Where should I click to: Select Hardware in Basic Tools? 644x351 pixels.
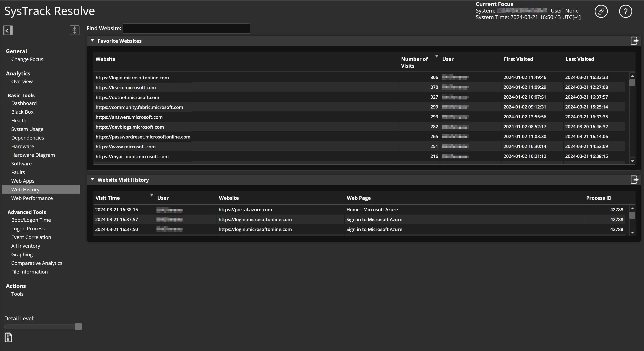22,146
